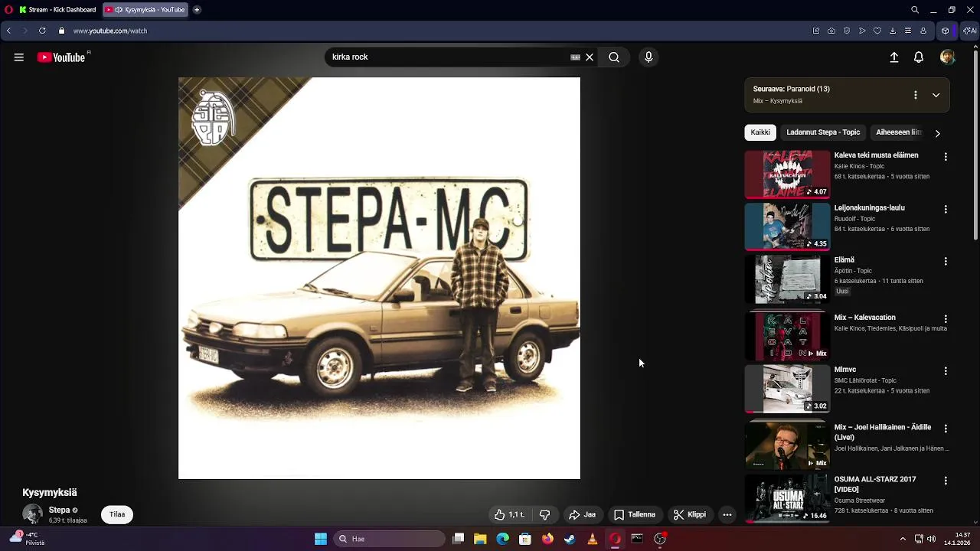
Task: Open Opera extensions cube icon
Action: click(x=946, y=31)
